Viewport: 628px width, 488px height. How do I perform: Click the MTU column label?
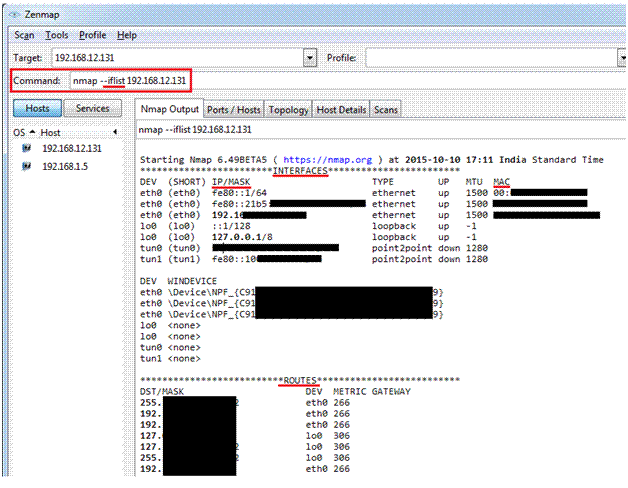point(474,182)
